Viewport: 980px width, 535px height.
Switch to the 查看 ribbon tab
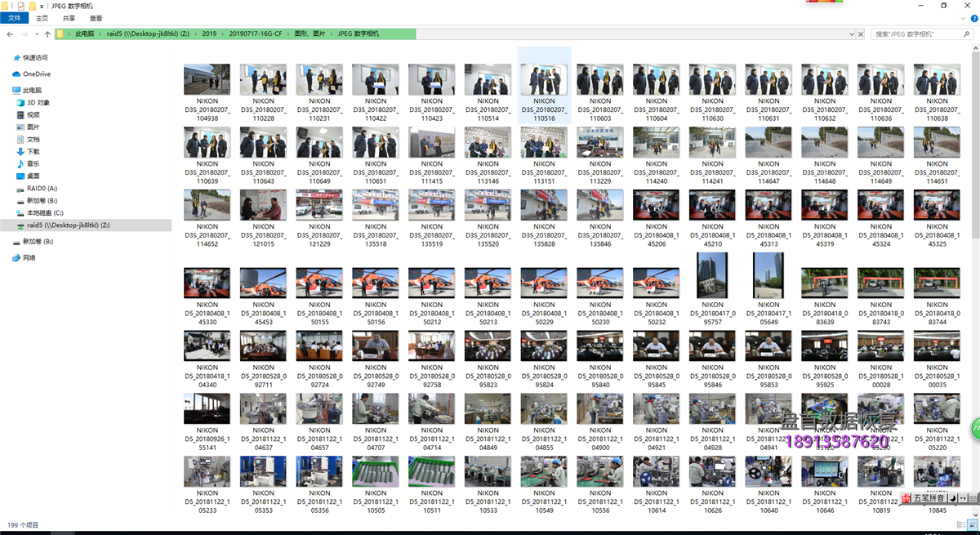point(96,18)
